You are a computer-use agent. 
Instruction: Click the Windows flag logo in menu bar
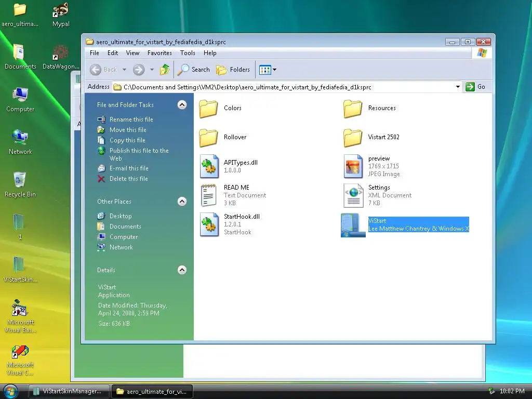click(x=482, y=53)
